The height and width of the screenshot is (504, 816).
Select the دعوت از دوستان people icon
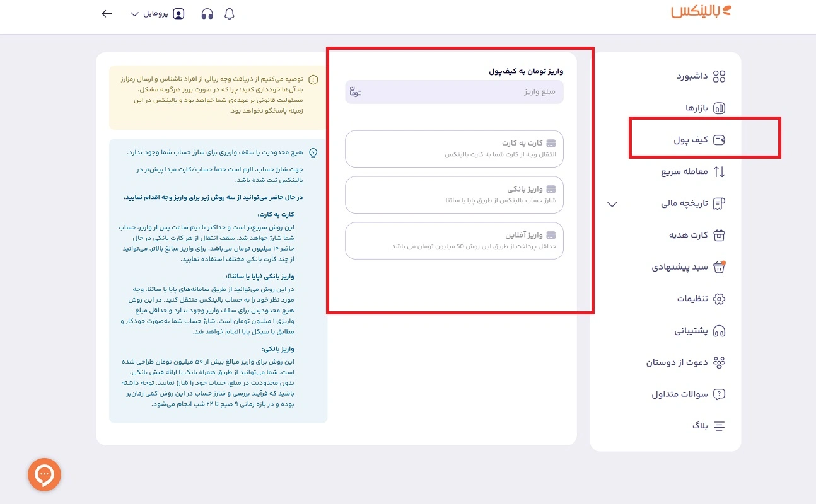pos(719,362)
